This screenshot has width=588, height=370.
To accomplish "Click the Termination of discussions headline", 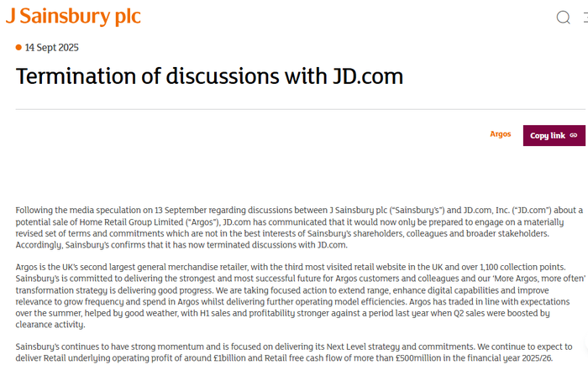I will pos(209,76).
